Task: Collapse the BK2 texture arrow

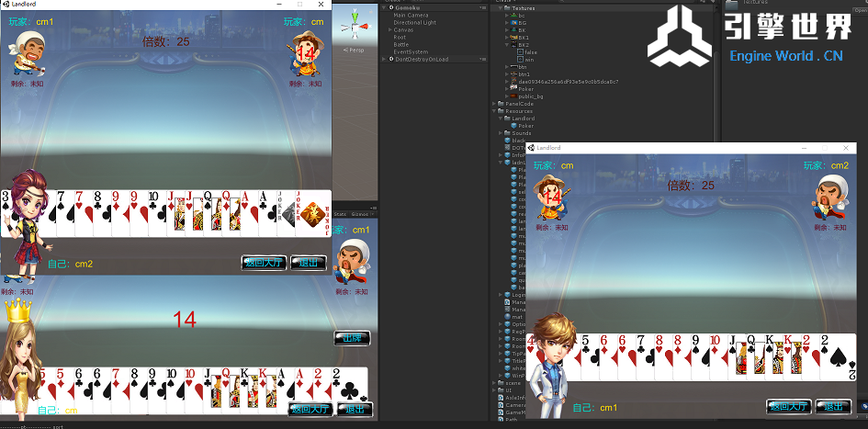Action: [507, 45]
